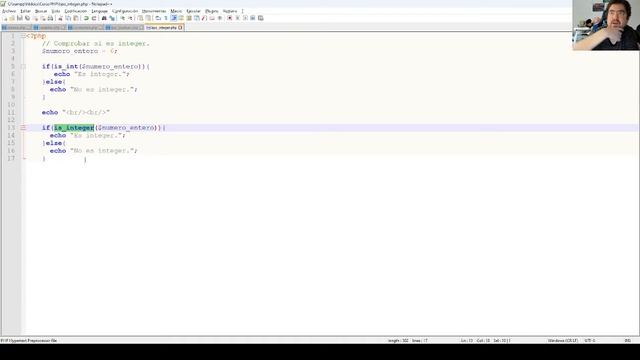The width and height of the screenshot is (640, 360).
Task: Toggle the Function List panel icon
Action: pos(204,18)
